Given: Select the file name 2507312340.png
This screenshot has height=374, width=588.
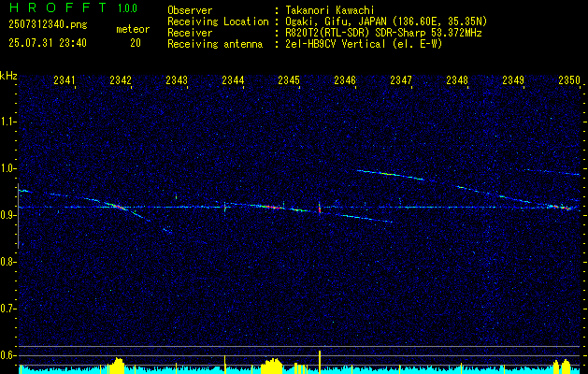Looking at the screenshot, I should pos(48,25).
